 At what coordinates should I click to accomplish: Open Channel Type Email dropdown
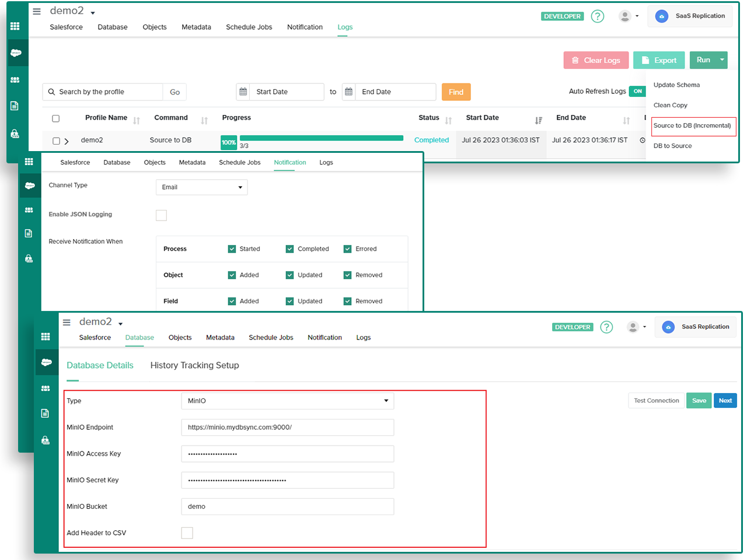click(202, 187)
